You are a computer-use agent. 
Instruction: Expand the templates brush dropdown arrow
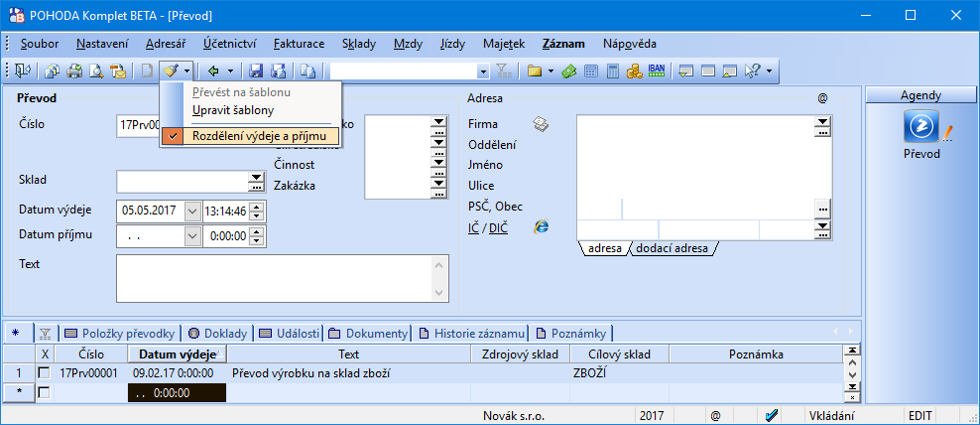point(186,71)
